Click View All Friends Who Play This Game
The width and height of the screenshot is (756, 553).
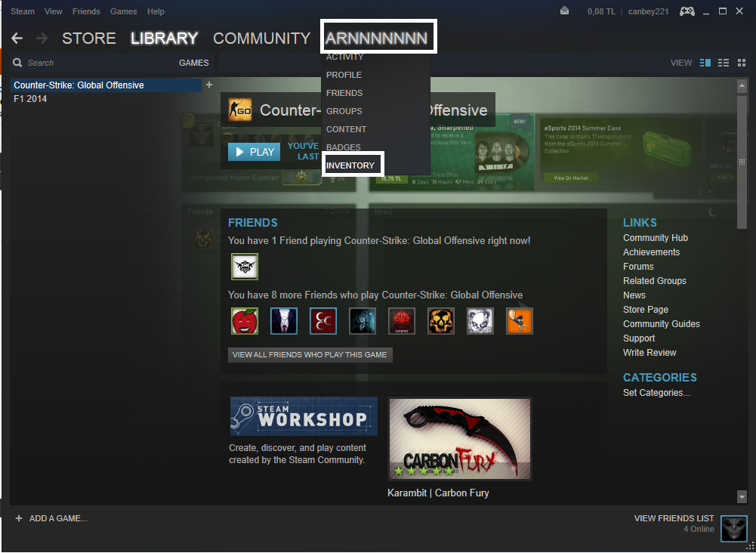(310, 355)
